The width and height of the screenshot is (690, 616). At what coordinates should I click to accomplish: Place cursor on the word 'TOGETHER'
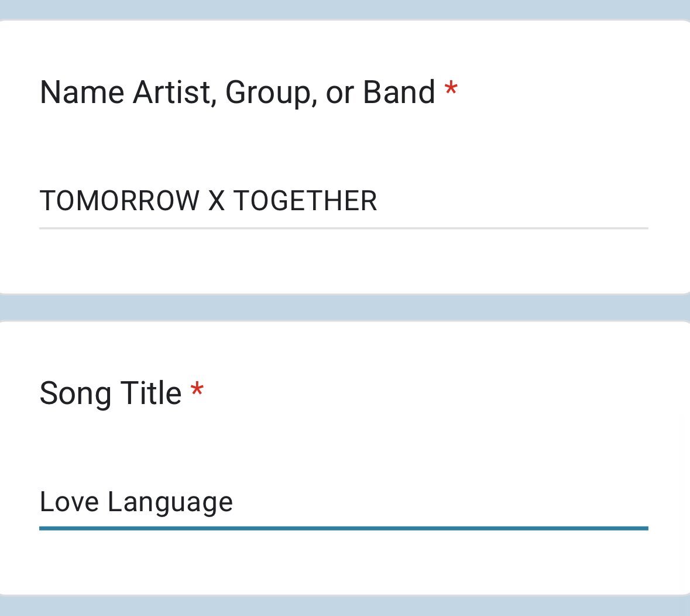coord(305,201)
